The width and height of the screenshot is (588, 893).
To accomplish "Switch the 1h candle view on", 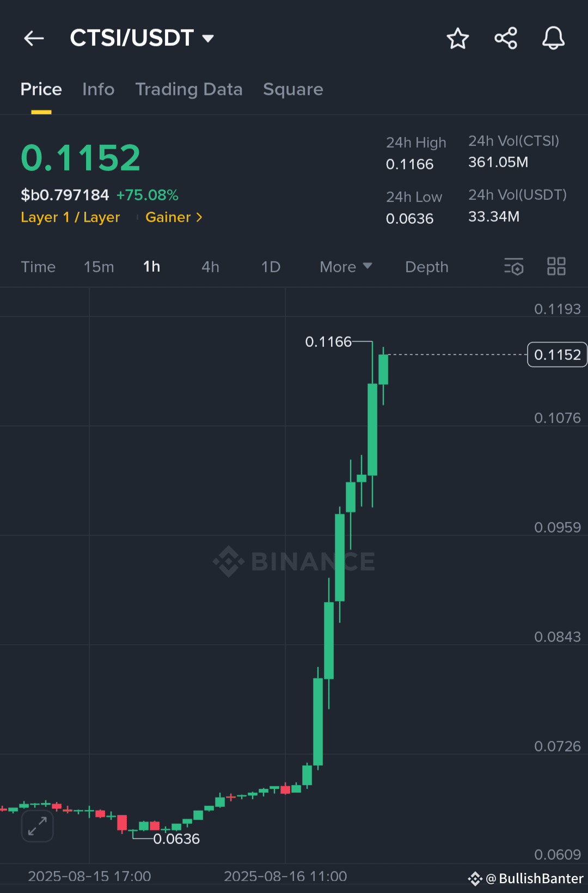I will click(x=151, y=267).
